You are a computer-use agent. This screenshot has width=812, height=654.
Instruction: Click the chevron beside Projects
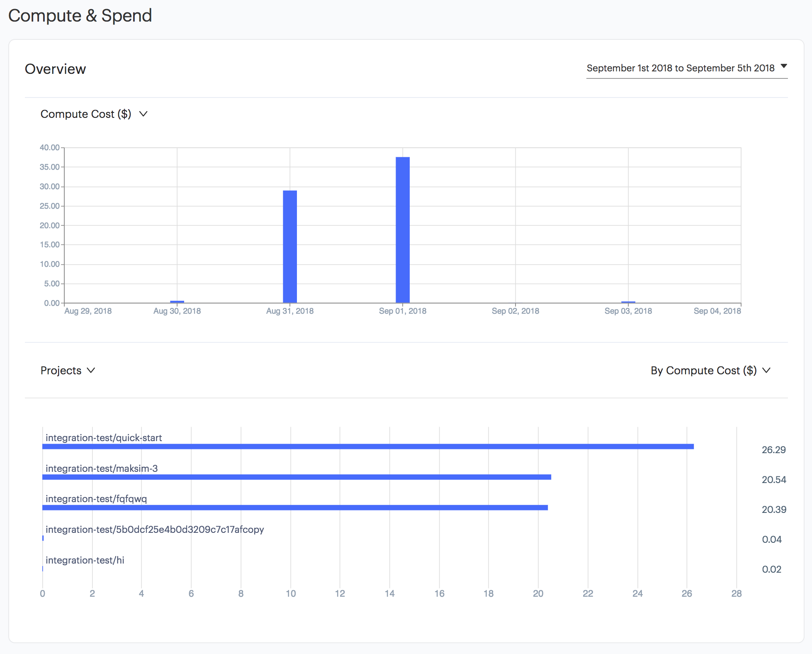pos(91,370)
